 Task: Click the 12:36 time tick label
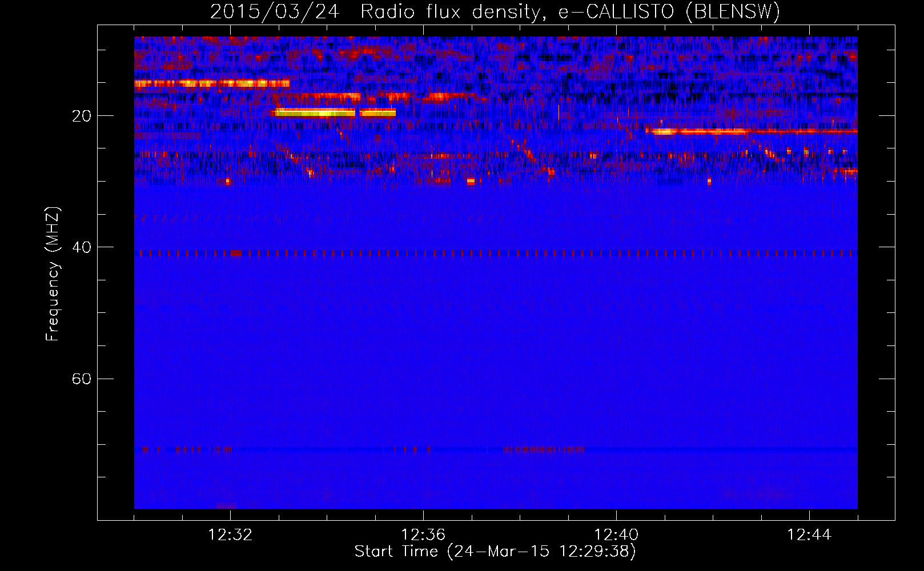pyautogui.click(x=423, y=535)
